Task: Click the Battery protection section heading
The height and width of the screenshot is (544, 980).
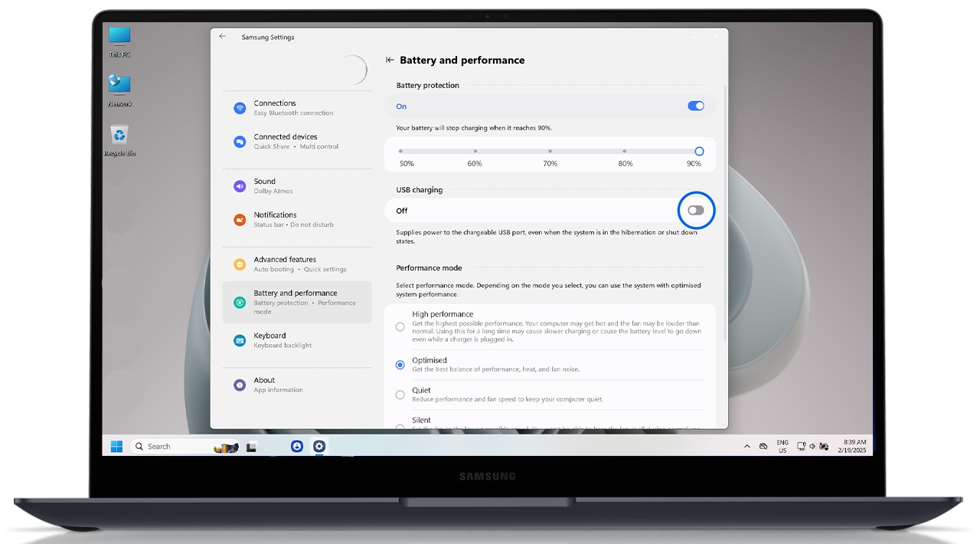Action: 427,85
